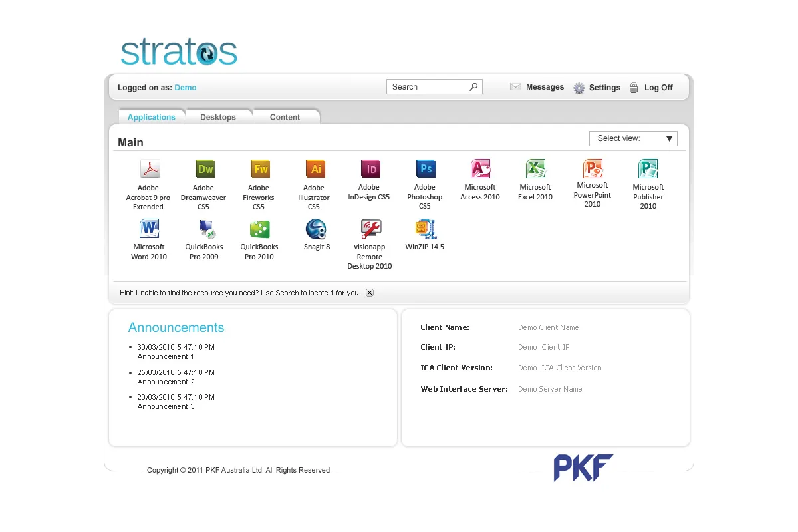Click the Client IP: label

point(438,347)
